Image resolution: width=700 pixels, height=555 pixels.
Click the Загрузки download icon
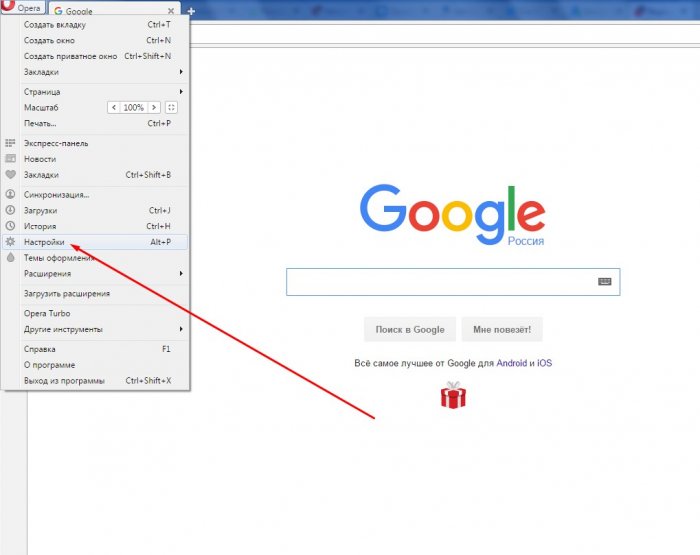pos(10,210)
